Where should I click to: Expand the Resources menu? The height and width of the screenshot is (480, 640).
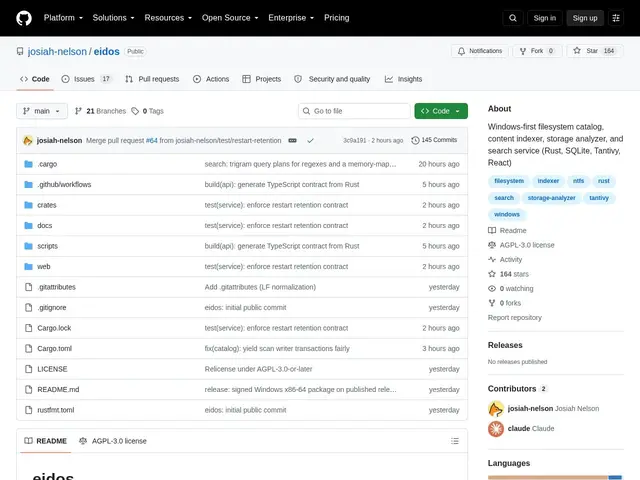pyautogui.click(x=168, y=18)
